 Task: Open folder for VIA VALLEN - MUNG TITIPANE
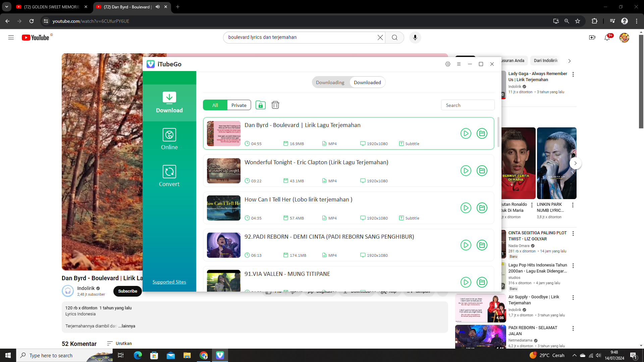[x=482, y=282]
